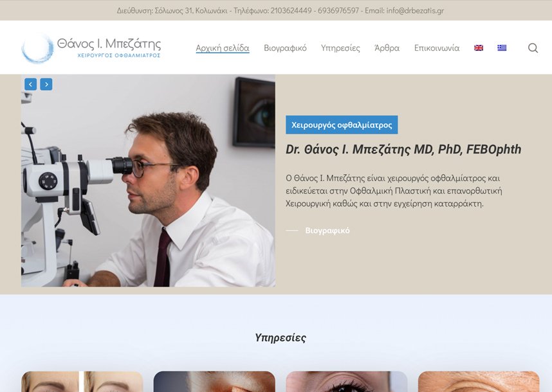Open the Βιογραφικό menu item
Viewport: 552px width, 392px height.
click(285, 48)
